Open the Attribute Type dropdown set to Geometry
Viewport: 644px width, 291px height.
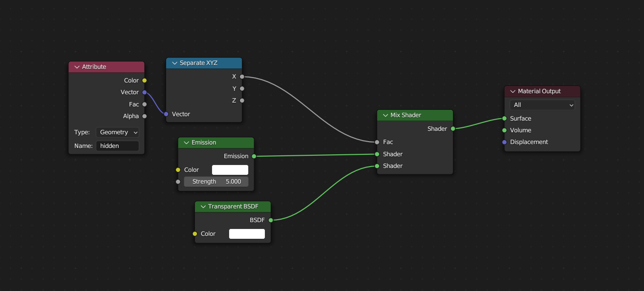(117, 132)
